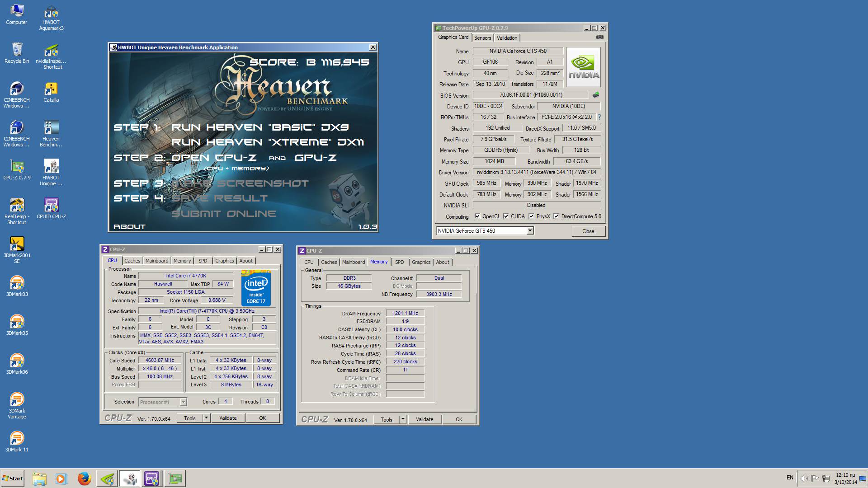Click the GPU name field NVIDIA GeForce GTS 450
868x488 pixels.
pyautogui.click(x=518, y=51)
